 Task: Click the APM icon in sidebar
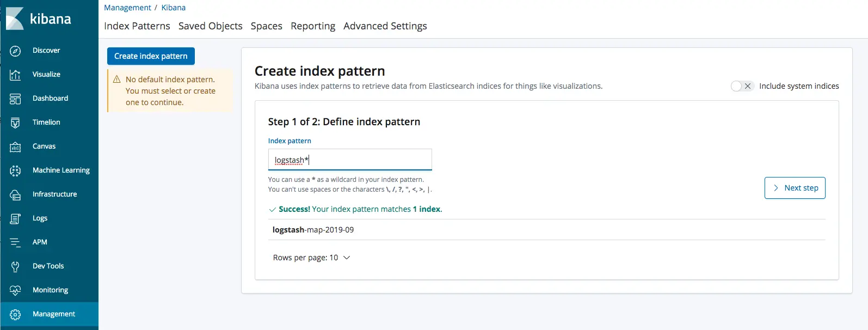(15, 242)
